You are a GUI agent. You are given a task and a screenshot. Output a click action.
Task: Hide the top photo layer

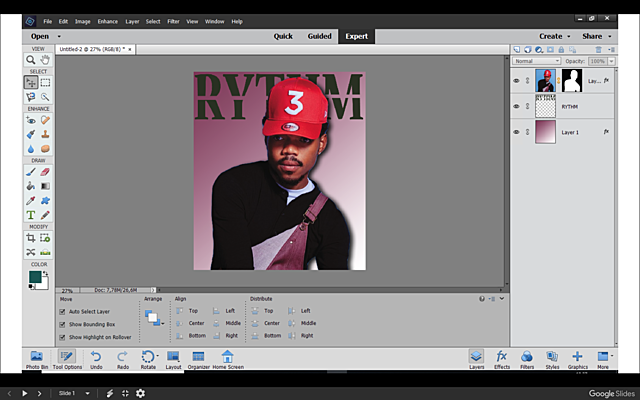516,81
